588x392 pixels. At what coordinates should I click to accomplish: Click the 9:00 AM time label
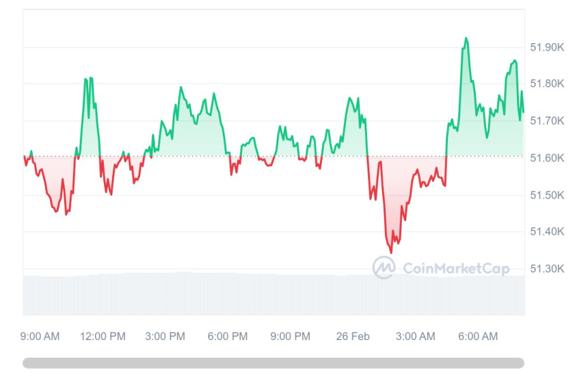40,337
